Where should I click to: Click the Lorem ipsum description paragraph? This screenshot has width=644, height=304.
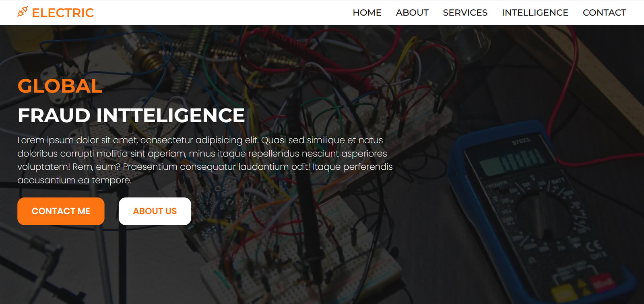tap(205, 160)
